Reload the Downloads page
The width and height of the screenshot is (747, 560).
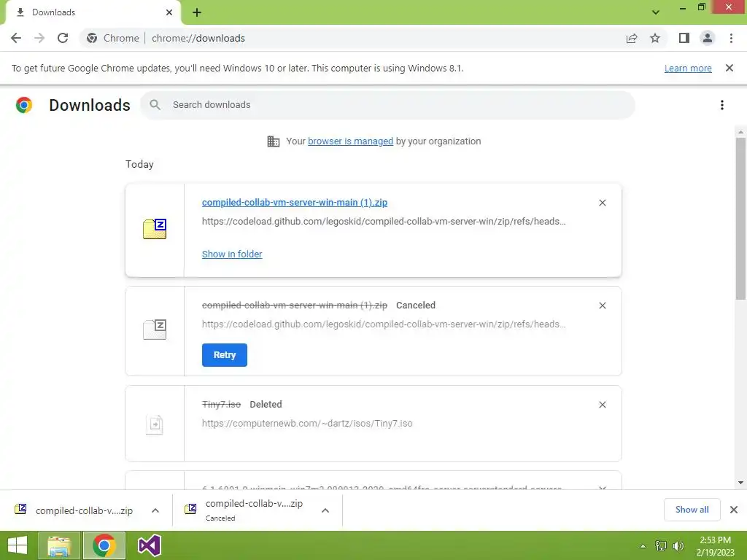point(63,38)
